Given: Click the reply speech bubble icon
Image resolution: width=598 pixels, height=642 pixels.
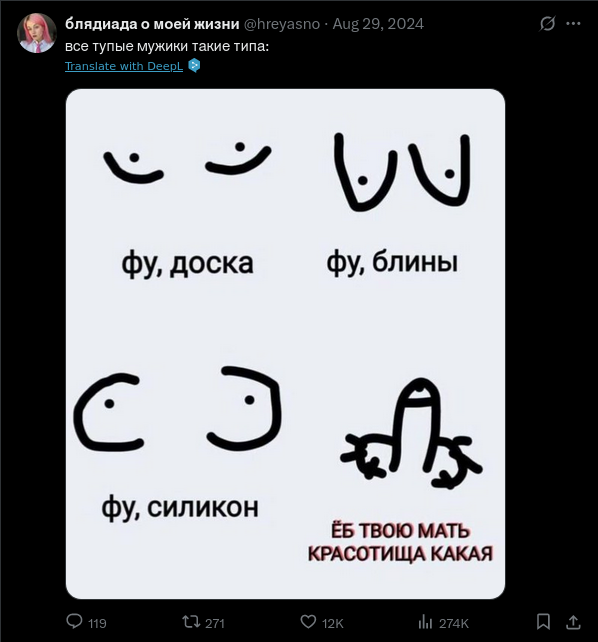Looking at the screenshot, I should click(74, 622).
